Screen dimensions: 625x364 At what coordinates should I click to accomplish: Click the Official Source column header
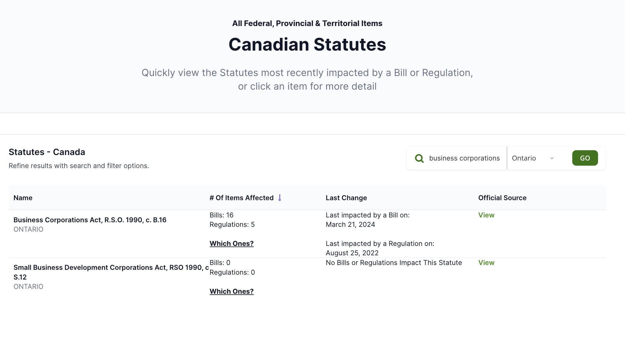(x=502, y=198)
